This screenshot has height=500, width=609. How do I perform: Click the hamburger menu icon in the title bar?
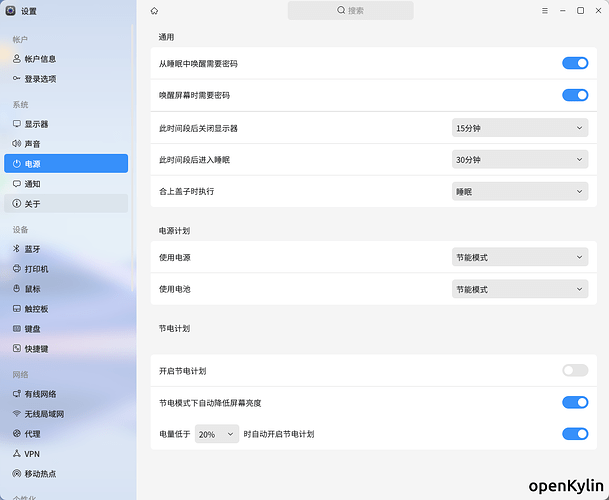click(x=544, y=11)
